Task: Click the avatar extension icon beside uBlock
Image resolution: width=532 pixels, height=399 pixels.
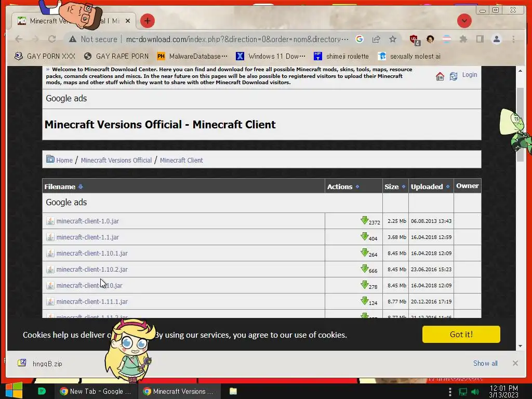Action: 430,39
